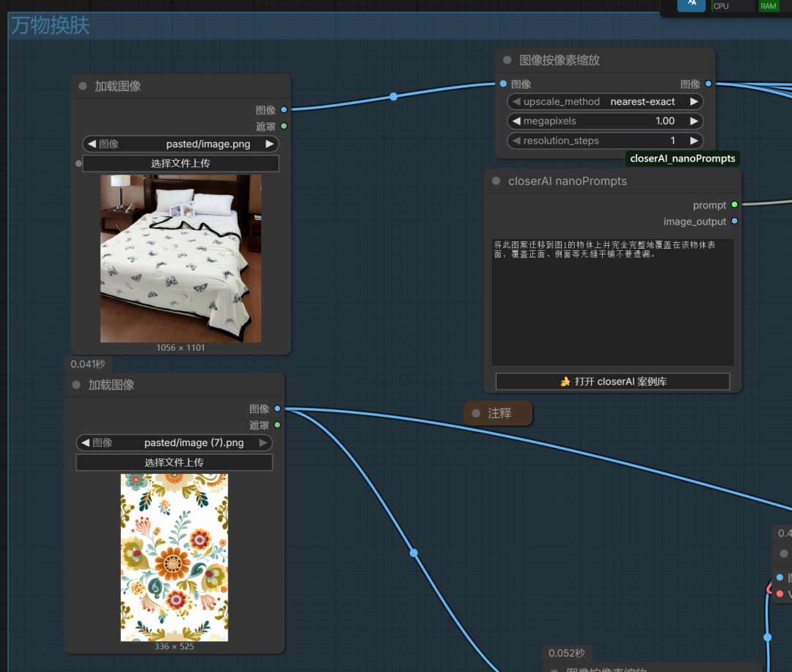Viewport: 792px width, 672px height.
Task: Click 图像 input port on 图像按像素缩放 node
Action: coord(503,84)
